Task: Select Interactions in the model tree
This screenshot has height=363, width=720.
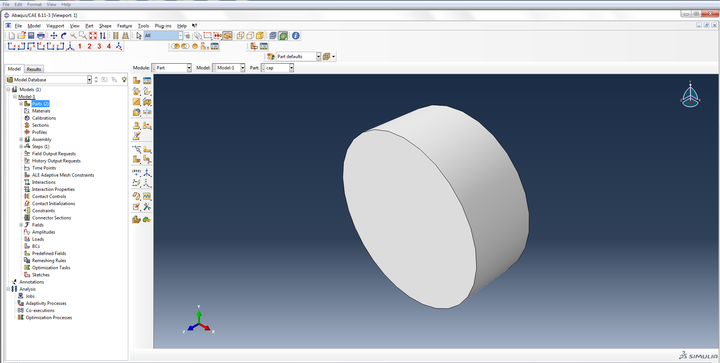Action: (44, 182)
